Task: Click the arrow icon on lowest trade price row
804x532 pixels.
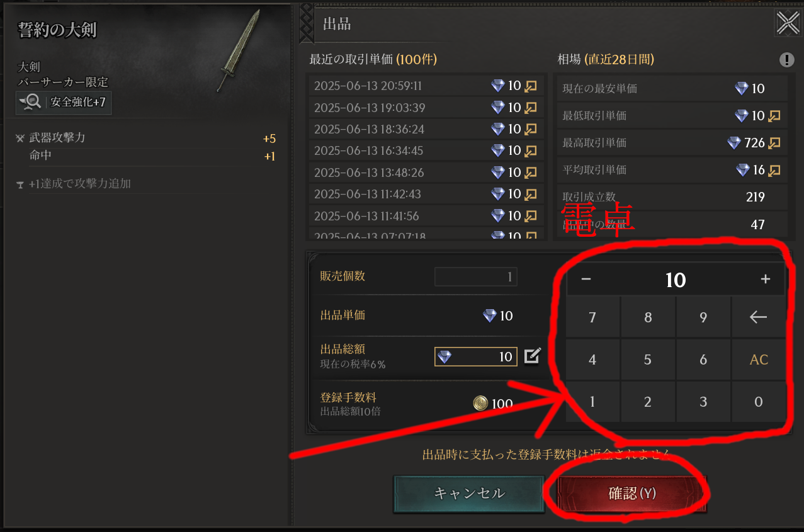Action: pyautogui.click(x=774, y=116)
